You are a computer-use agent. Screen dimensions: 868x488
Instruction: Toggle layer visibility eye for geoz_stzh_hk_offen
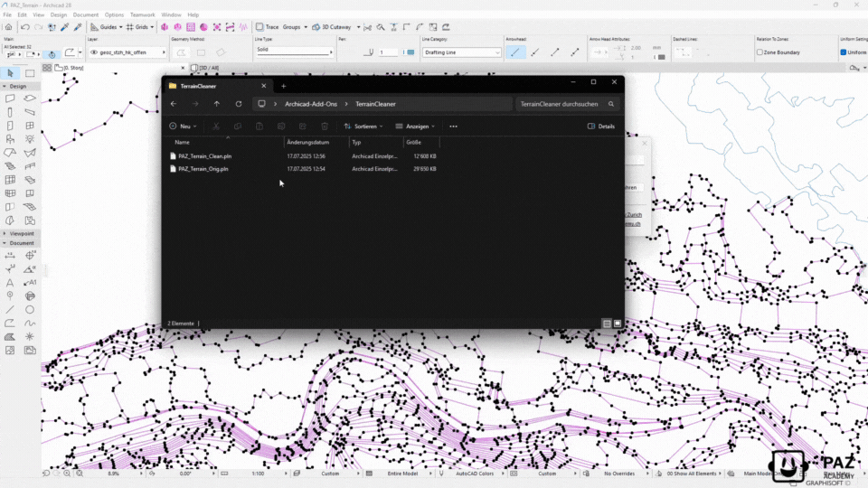coord(94,52)
